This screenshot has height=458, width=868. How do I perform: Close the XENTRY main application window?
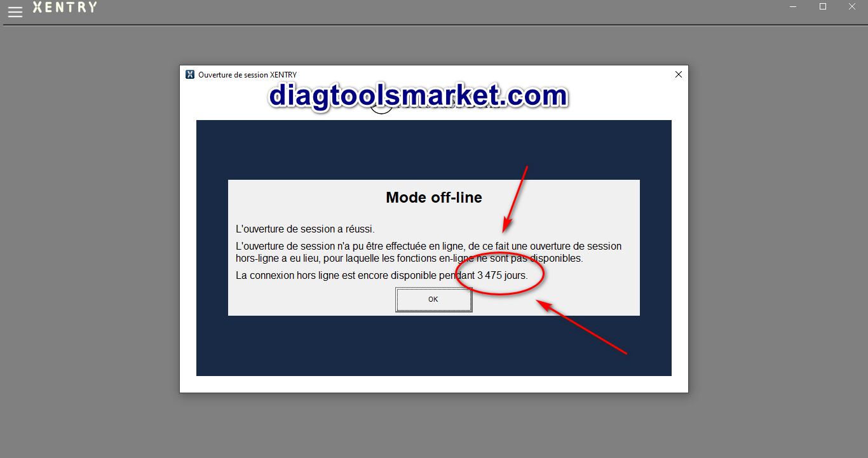click(852, 7)
